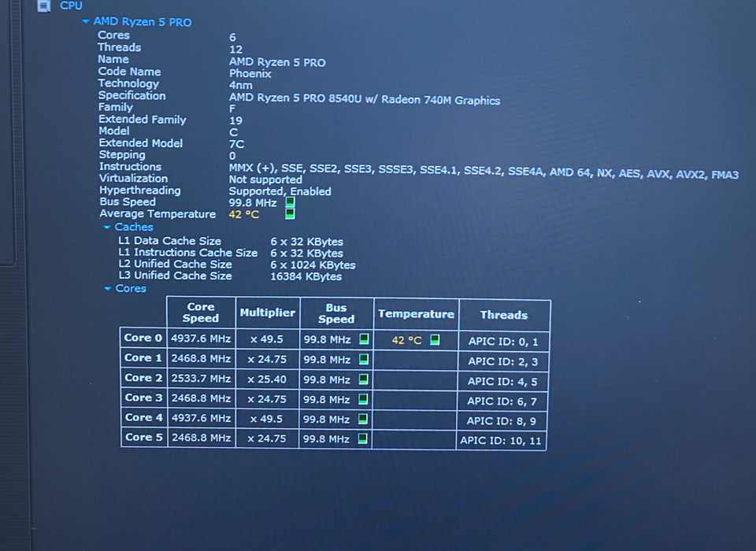Click the APIC ID: 8, 9 cell

[502, 421]
